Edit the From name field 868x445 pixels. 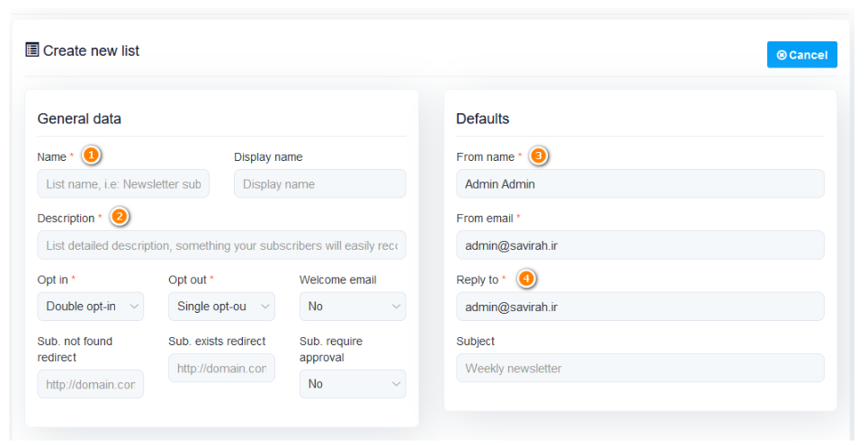640,184
